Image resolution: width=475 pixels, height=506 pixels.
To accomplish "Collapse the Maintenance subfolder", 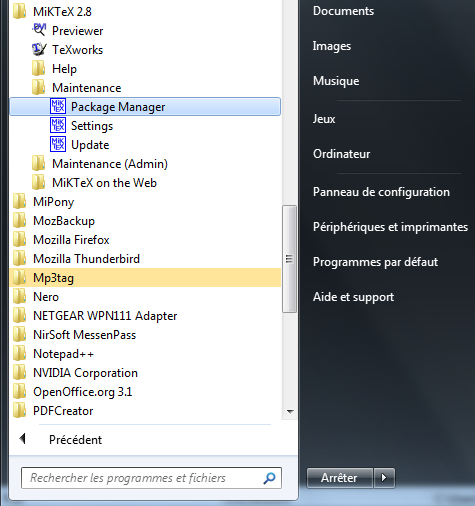I will pyautogui.click(x=145, y=87).
